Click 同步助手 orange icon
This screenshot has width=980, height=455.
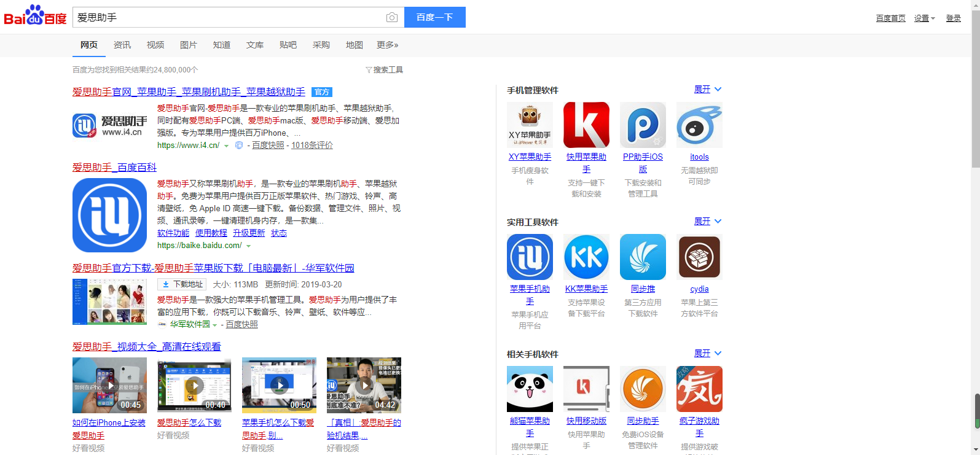coord(643,389)
